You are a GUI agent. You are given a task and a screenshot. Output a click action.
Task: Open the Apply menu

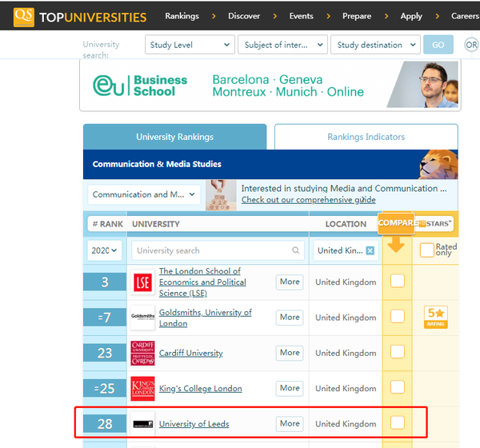pos(411,16)
